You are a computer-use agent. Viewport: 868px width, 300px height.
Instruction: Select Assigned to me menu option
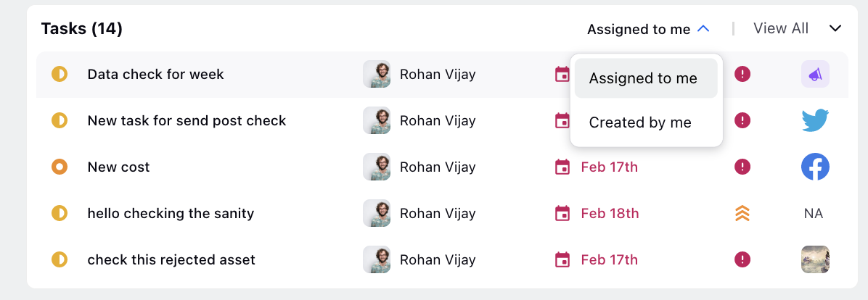[646, 78]
